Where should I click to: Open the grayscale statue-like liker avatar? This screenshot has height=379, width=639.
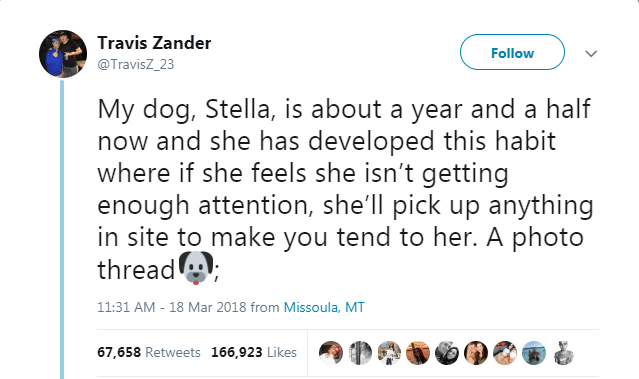pos(563,353)
